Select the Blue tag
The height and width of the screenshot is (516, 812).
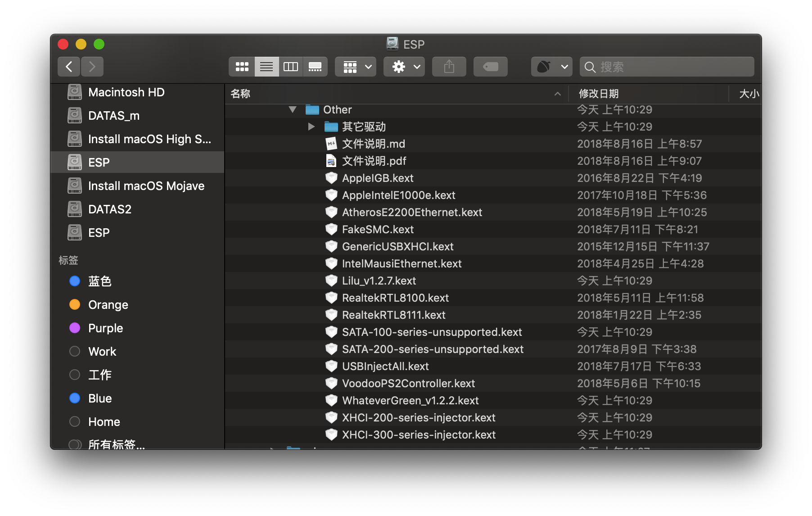tap(137, 398)
